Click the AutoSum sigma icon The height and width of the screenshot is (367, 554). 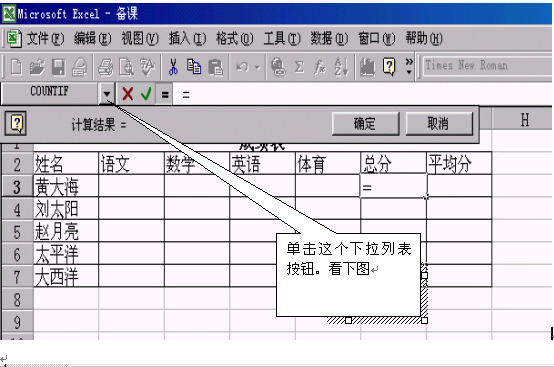[299, 67]
